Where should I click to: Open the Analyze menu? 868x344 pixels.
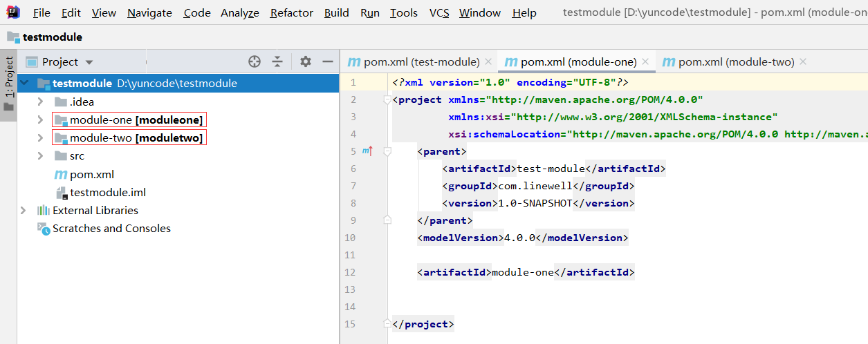click(x=240, y=12)
